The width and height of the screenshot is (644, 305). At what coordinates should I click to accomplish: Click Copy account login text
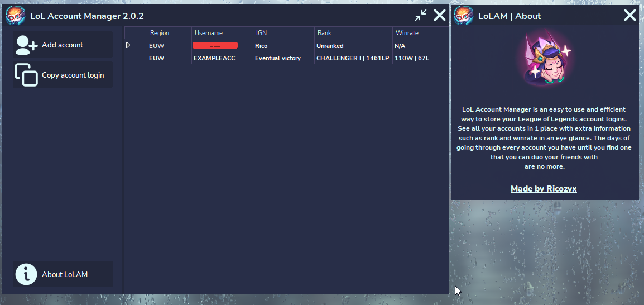coord(73,75)
